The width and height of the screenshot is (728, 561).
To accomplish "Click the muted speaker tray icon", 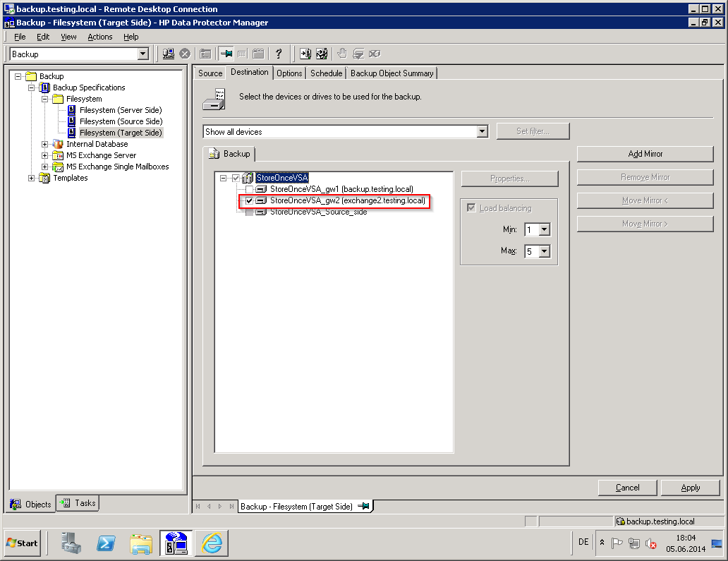I will coord(651,543).
